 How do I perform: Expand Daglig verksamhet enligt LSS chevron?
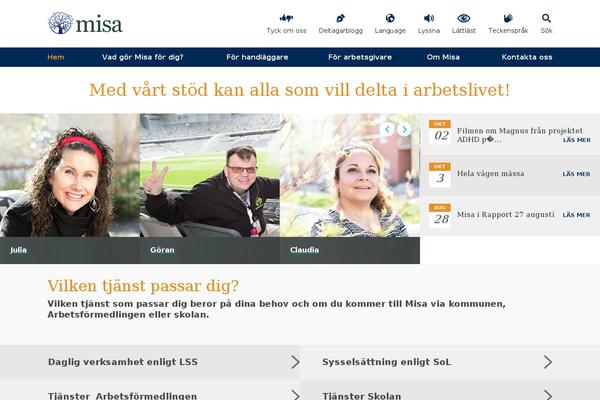click(x=295, y=362)
